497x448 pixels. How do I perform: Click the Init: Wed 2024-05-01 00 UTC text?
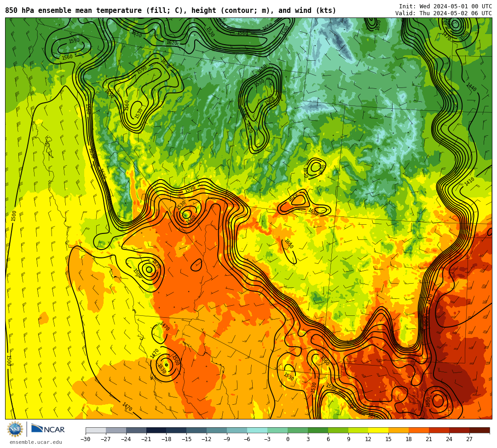pyautogui.click(x=445, y=6)
